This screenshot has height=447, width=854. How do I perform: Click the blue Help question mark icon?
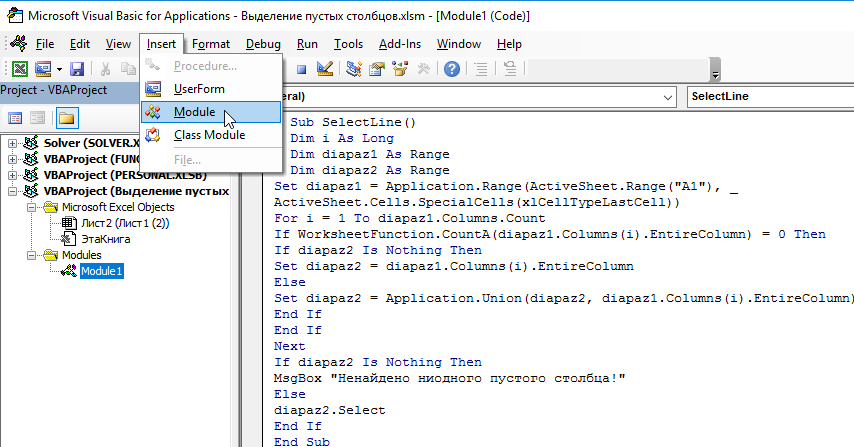[x=452, y=69]
